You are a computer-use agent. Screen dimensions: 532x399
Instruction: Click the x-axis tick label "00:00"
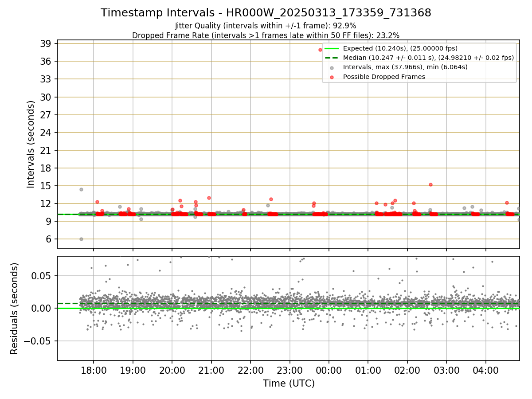click(329, 370)
